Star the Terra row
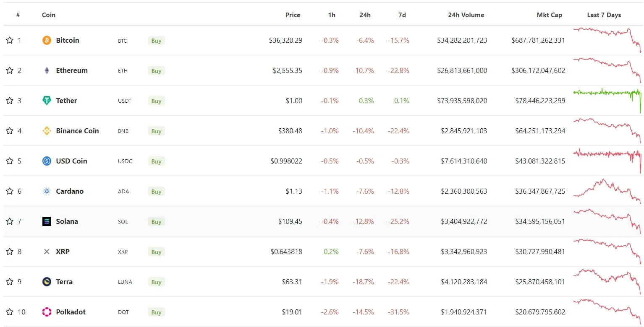This screenshot has height=327, width=644. 10,282
